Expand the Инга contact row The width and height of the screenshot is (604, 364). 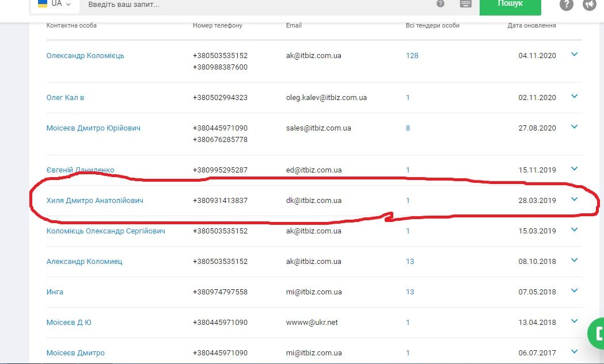pyautogui.click(x=574, y=291)
